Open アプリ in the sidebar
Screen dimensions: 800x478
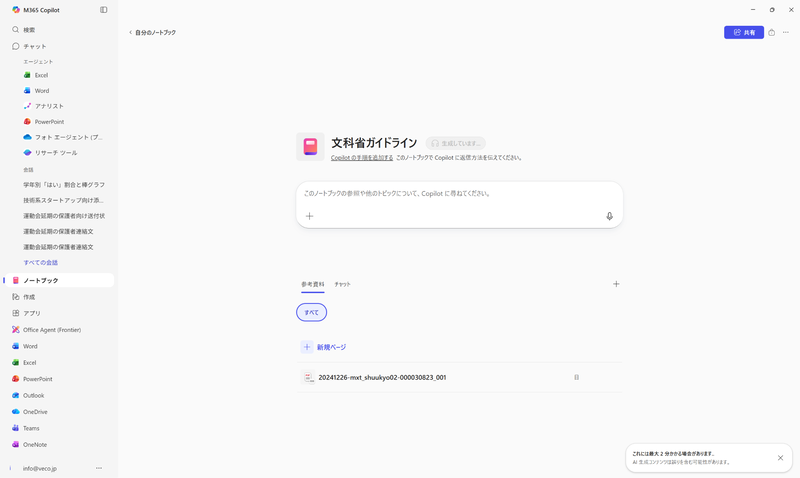pos(59,313)
